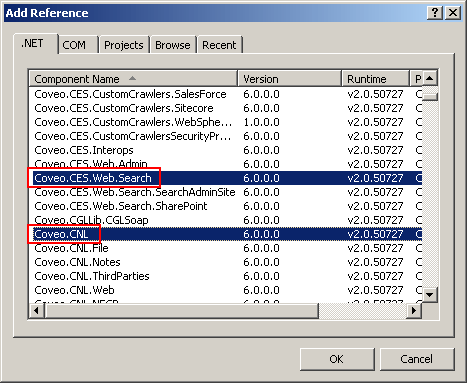467x383 pixels.
Task: Click the horizontal scrollbar right arrow
Action: click(x=414, y=311)
